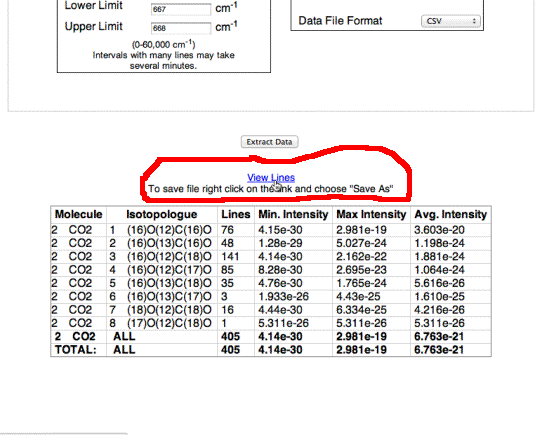The image size is (535, 435).
Task: Click the Min. Intensity column header
Action: [293, 214]
